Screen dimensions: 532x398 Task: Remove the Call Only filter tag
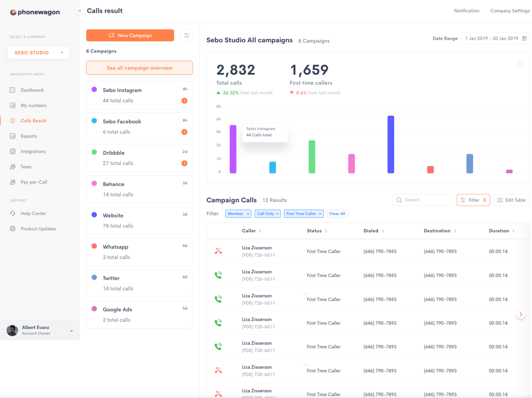[277, 214]
